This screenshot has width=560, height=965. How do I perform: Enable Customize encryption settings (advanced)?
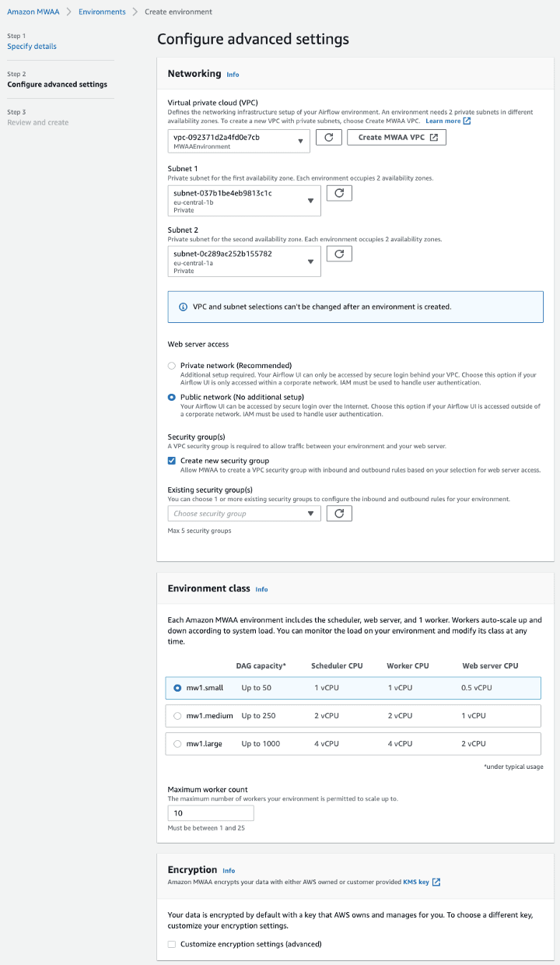coord(172,943)
